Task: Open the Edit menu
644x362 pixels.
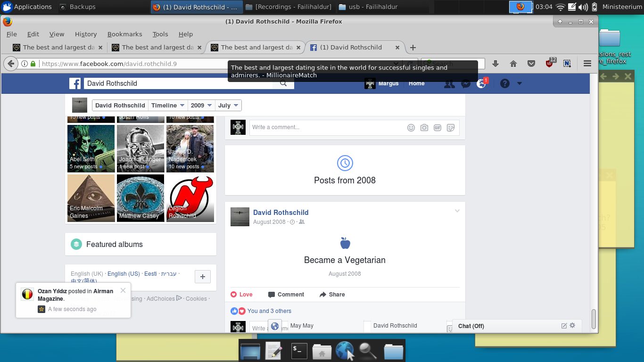Action: [33, 34]
